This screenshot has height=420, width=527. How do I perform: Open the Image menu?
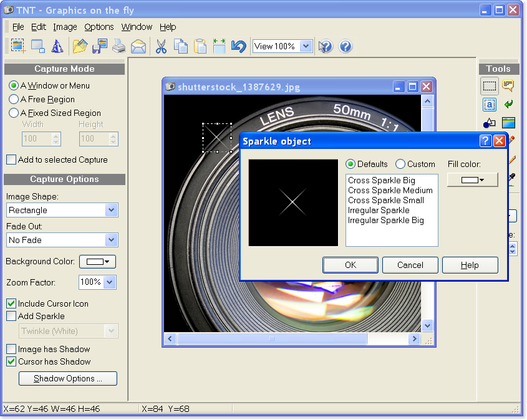65,27
